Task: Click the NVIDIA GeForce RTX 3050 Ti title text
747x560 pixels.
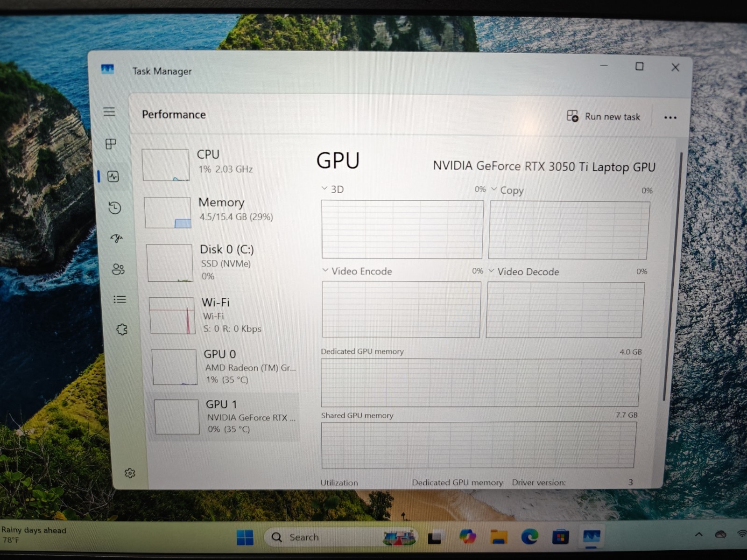Action: coord(544,167)
